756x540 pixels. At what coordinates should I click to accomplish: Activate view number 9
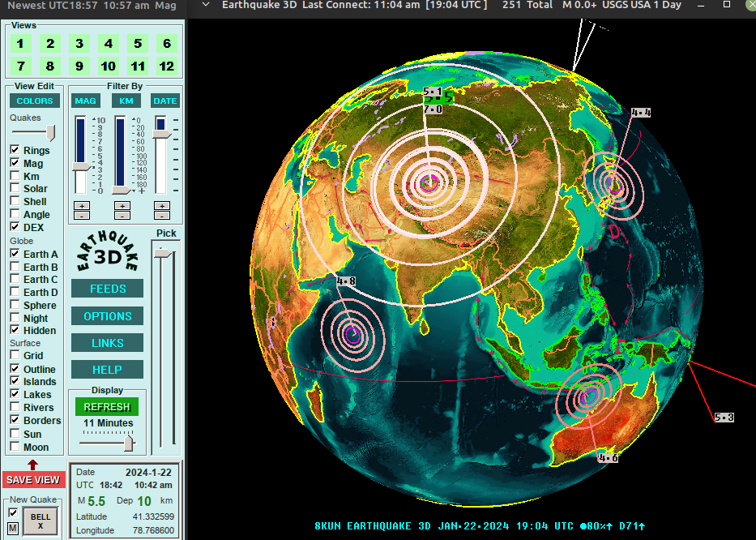79,66
